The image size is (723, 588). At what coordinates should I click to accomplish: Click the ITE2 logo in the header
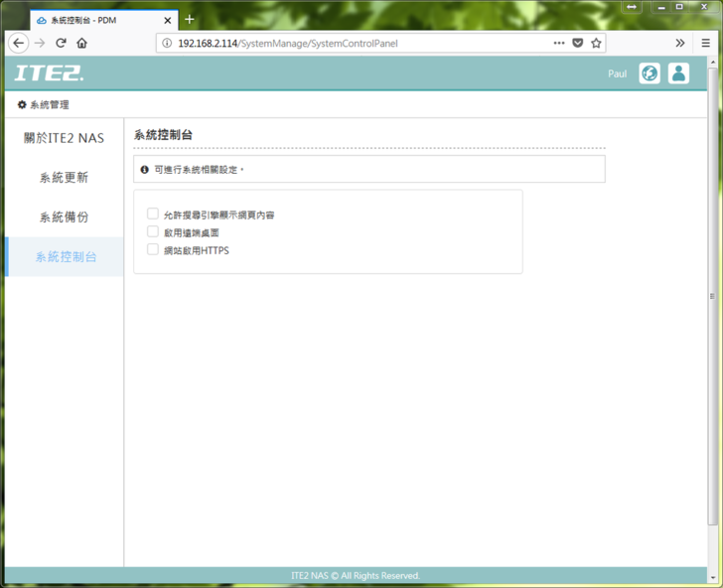50,73
